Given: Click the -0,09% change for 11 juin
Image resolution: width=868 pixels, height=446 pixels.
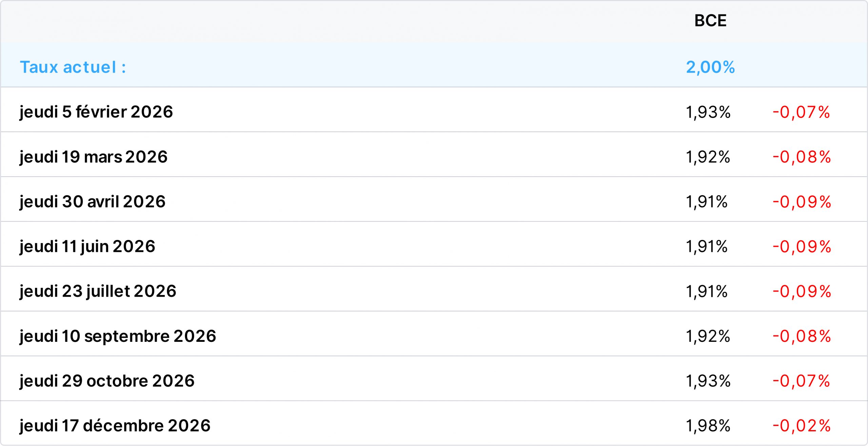Looking at the screenshot, I should click(802, 246).
